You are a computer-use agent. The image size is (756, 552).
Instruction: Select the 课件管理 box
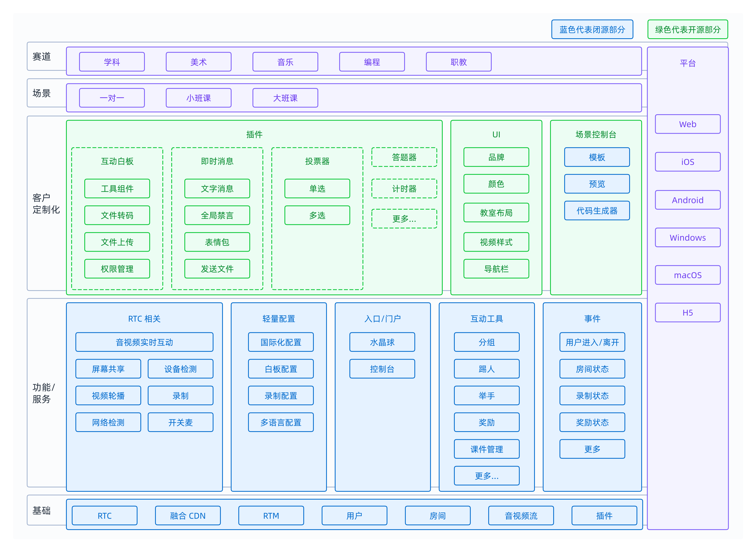tap(487, 449)
